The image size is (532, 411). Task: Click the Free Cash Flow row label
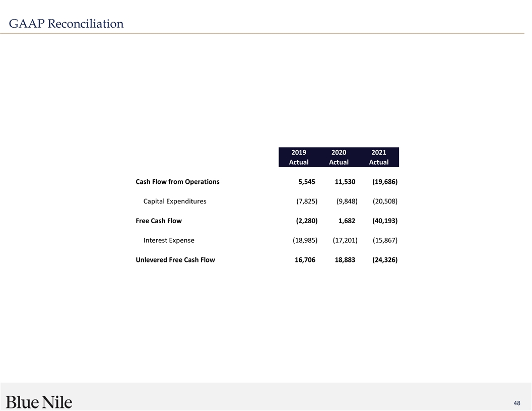(x=159, y=221)
